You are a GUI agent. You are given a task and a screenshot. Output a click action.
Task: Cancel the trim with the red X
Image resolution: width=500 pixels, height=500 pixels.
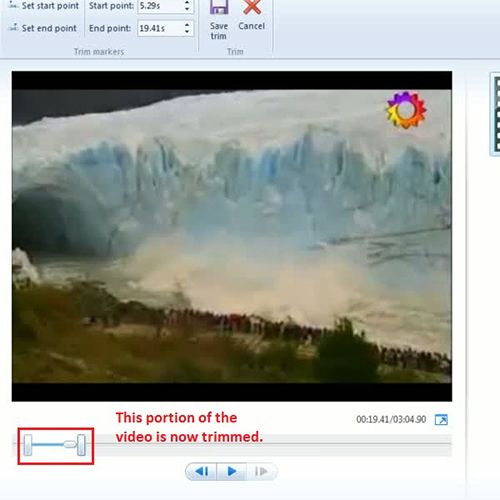(x=252, y=7)
